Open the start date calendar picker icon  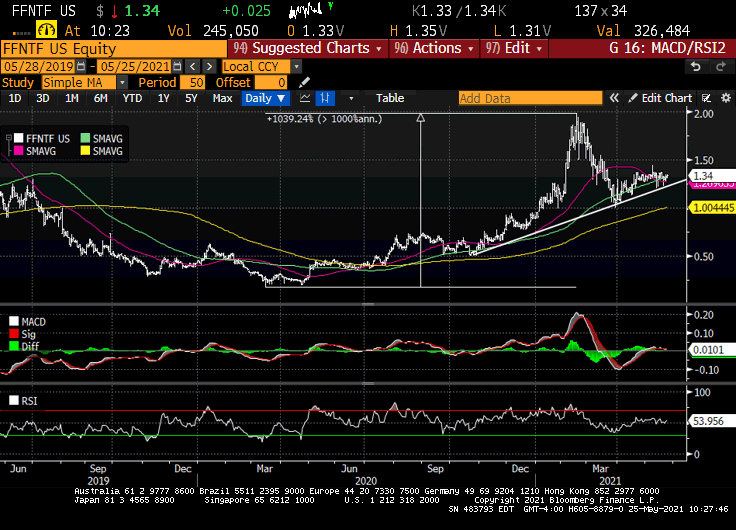(81, 66)
